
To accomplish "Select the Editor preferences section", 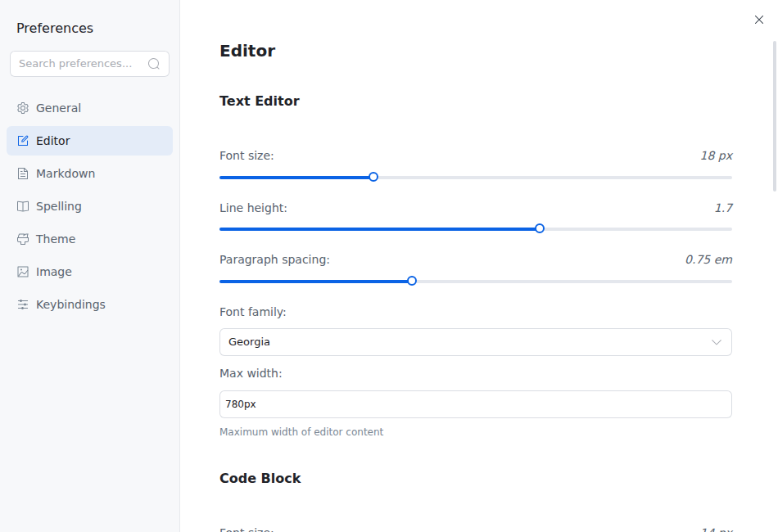I will tap(89, 141).
